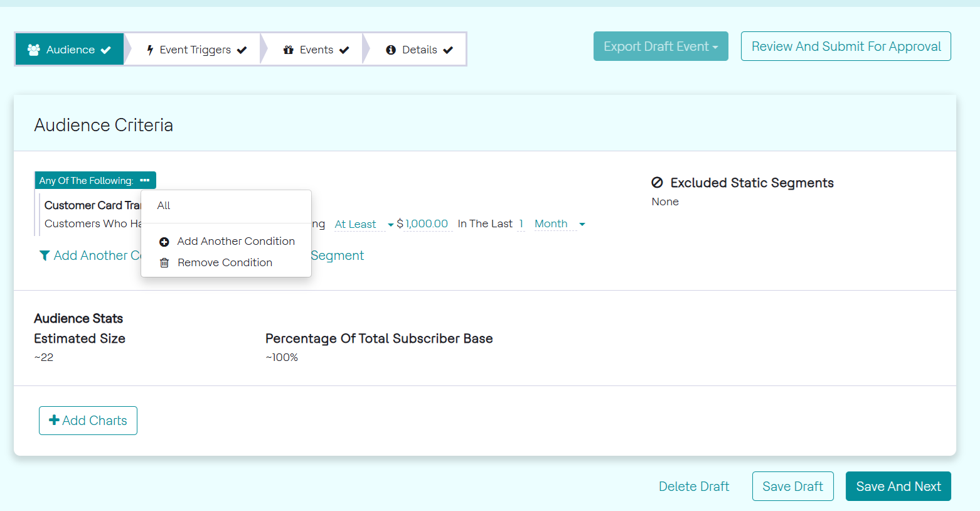
Task: Click the three-dot menu beside Any Of The Following
Action: [145, 180]
